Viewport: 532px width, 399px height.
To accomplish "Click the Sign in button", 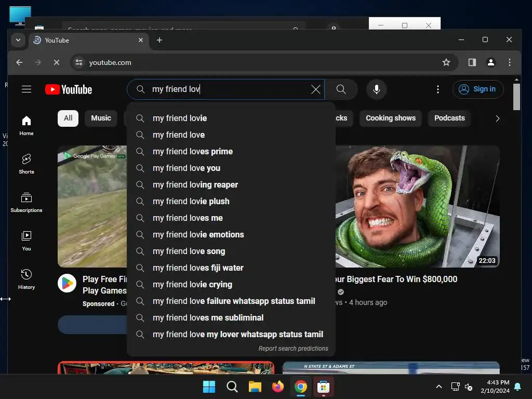I will click(478, 89).
